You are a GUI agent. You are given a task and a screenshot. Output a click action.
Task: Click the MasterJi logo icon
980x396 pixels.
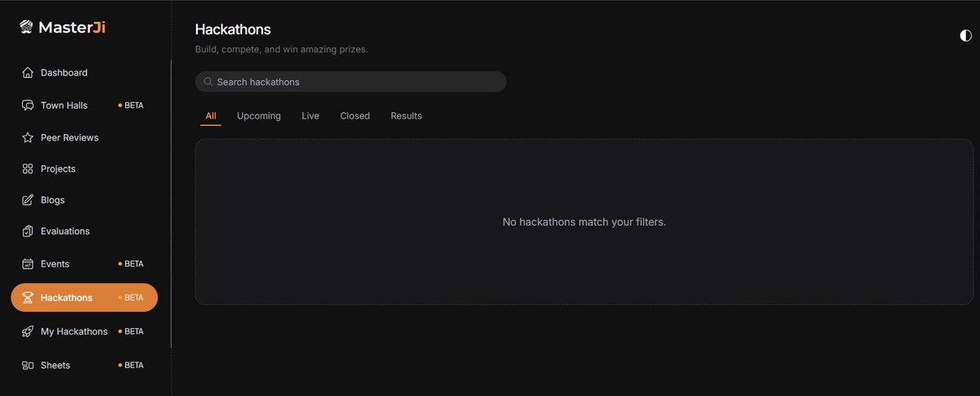coord(26,27)
